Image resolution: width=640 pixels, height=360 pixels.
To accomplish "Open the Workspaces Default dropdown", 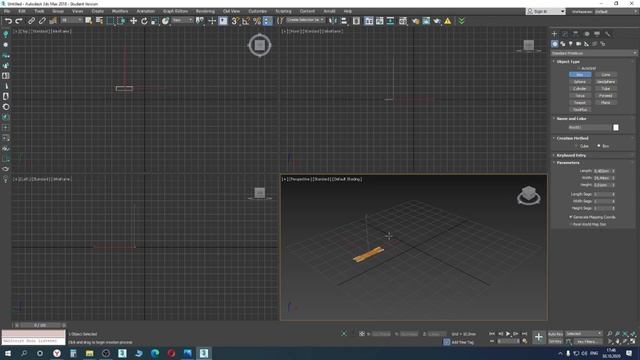I will 616,11.
